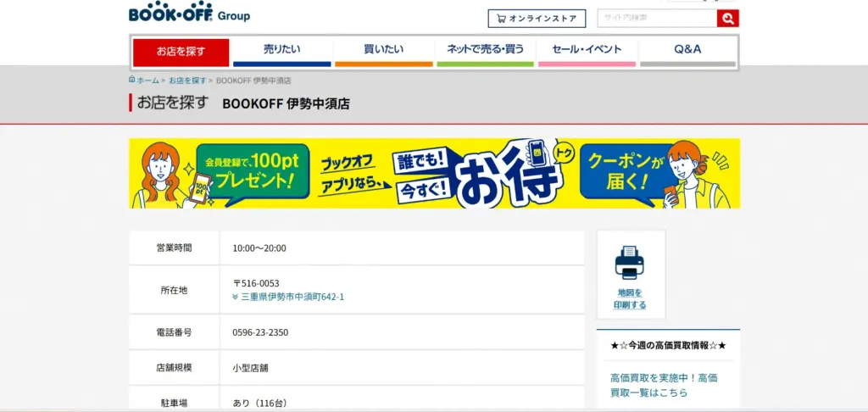Screen dimensions: 868x412
Task: Click the BOOK-OFF Group logo
Action: click(x=189, y=14)
